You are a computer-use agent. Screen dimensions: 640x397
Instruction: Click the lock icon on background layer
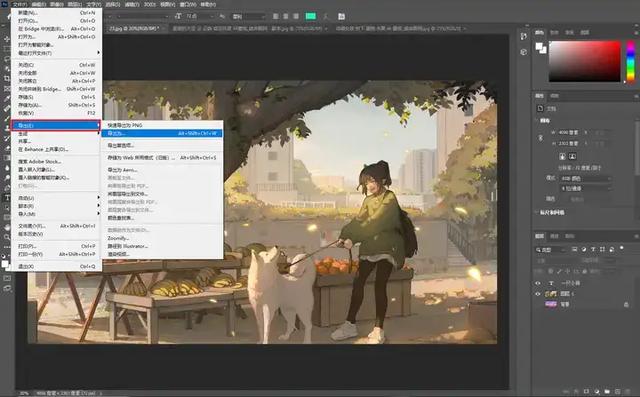click(x=626, y=304)
